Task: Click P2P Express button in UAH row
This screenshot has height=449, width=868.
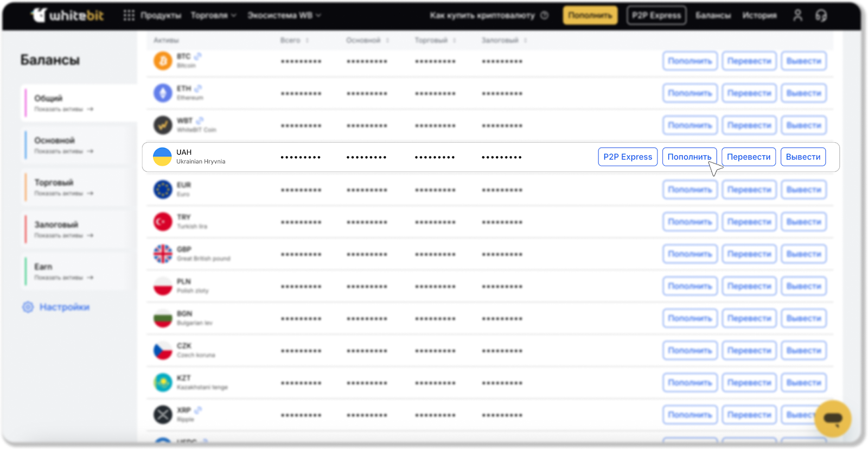Action: coord(628,157)
